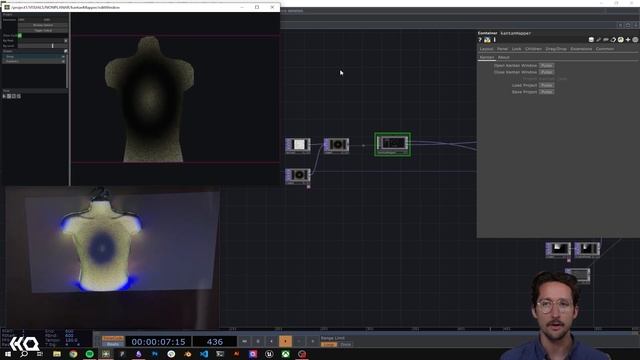640x360 pixels.
Task: Click the add shape icon beside Shapes header
Action: (x=65, y=51)
